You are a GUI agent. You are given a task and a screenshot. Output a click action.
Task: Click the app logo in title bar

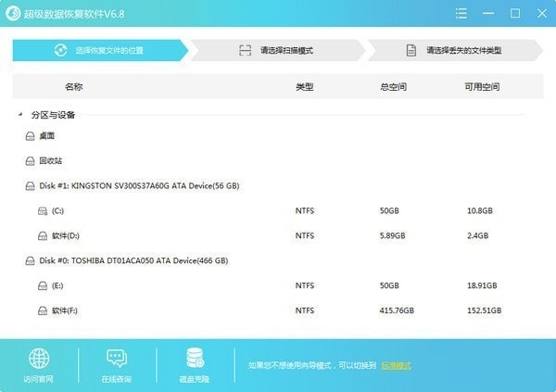pyautogui.click(x=13, y=14)
